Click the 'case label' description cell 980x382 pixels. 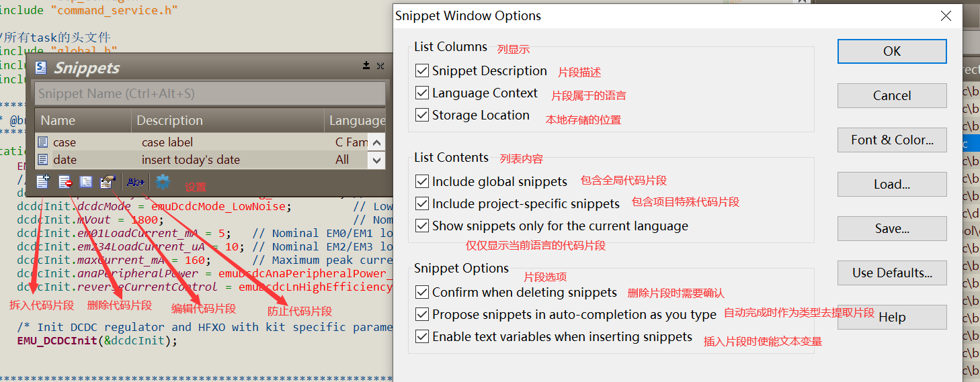tap(167, 142)
